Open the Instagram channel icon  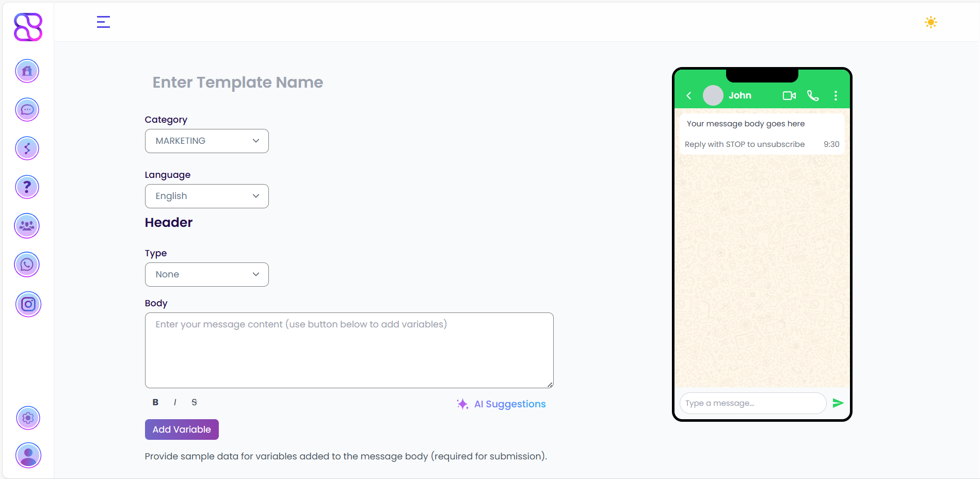pos(28,304)
